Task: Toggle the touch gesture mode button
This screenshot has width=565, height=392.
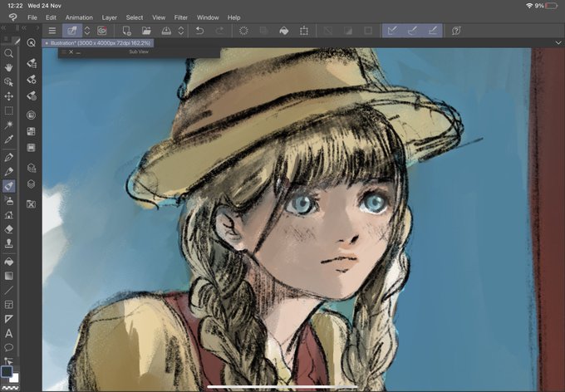Action: point(72,31)
